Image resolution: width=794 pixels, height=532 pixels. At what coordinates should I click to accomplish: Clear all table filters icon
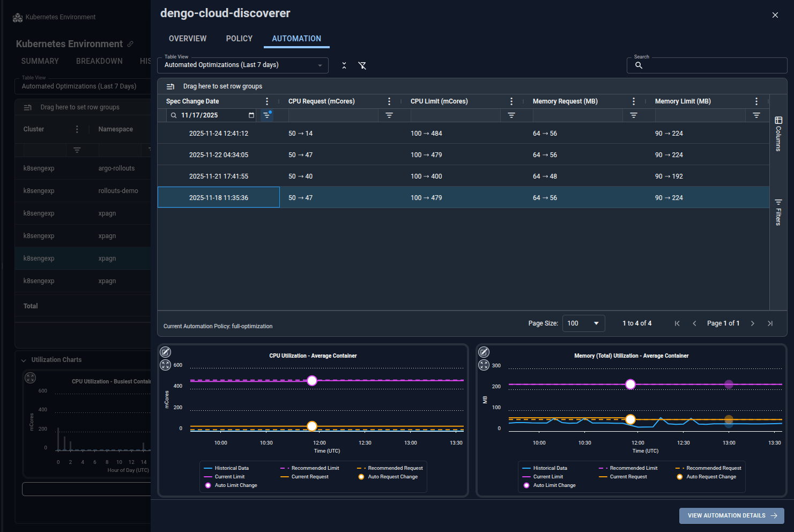362,65
